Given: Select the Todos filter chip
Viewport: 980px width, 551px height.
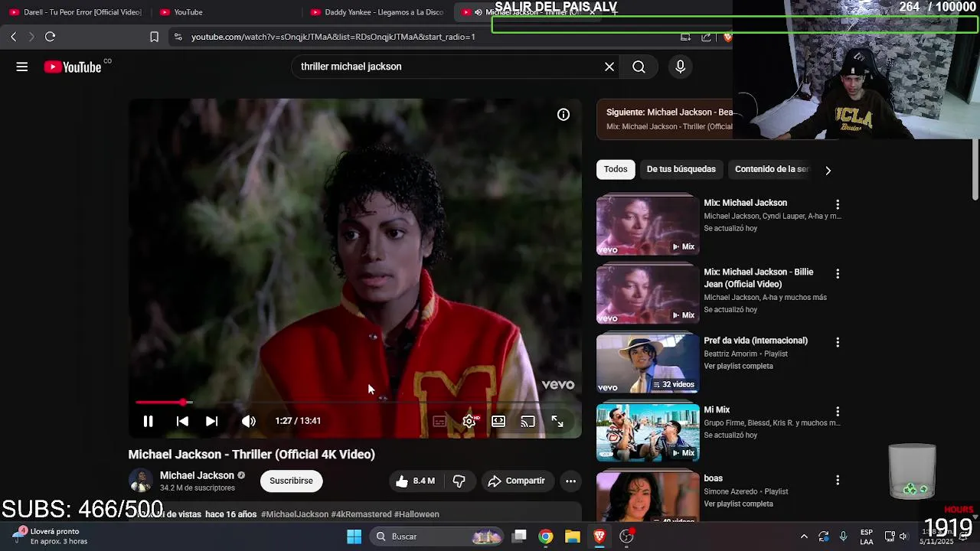Looking at the screenshot, I should (x=616, y=169).
